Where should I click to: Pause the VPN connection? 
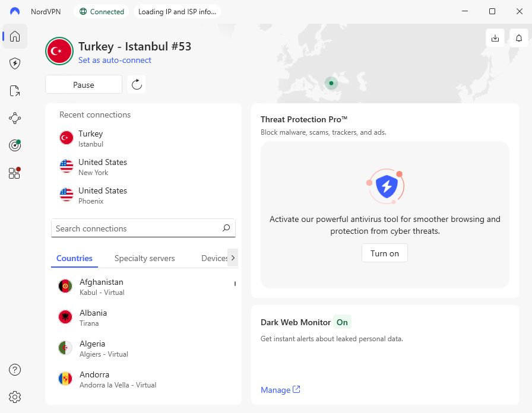click(x=84, y=84)
